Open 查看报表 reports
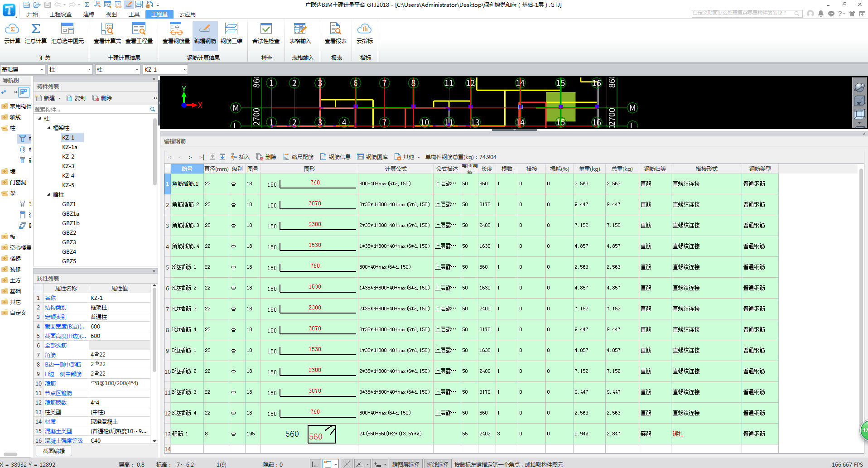 (336, 34)
